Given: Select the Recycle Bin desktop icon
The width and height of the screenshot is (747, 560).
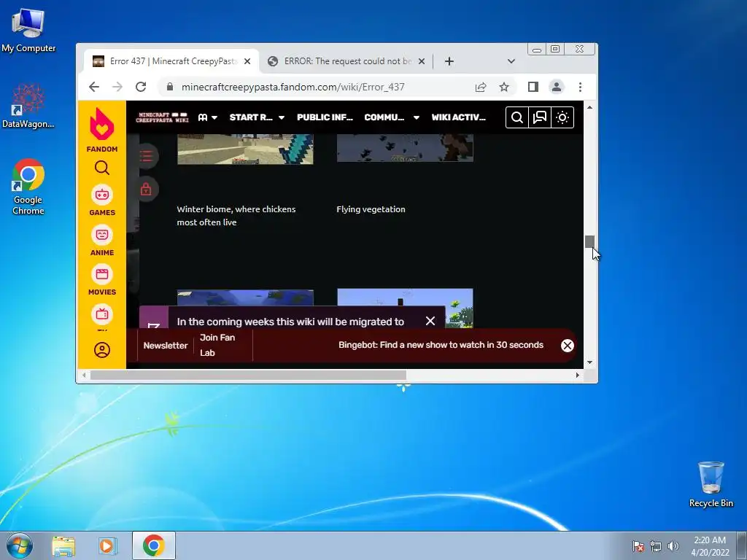Looking at the screenshot, I should (711, 484).
